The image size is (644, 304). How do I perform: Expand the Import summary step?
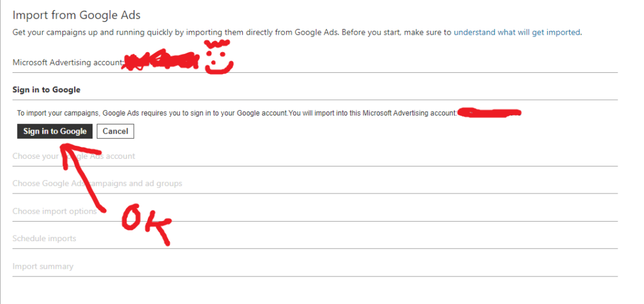pyautogui.click(x=43, y=266)
